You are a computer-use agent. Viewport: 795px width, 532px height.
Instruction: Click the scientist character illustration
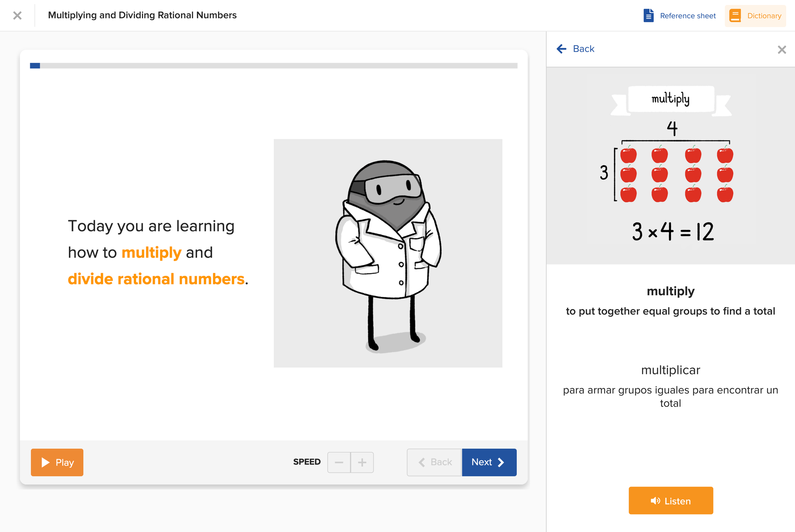tap(388, 253)
